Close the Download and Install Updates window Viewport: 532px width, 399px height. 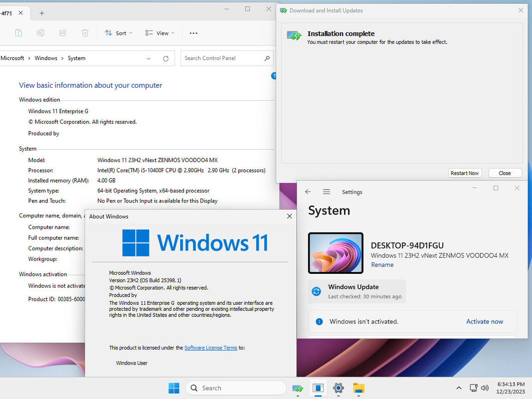(521, 10)
